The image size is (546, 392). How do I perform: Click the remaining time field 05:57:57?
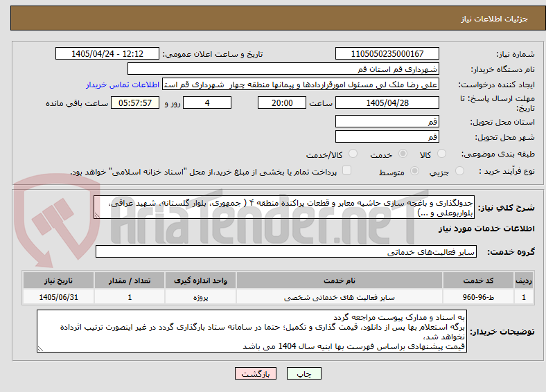coord(135,103)
